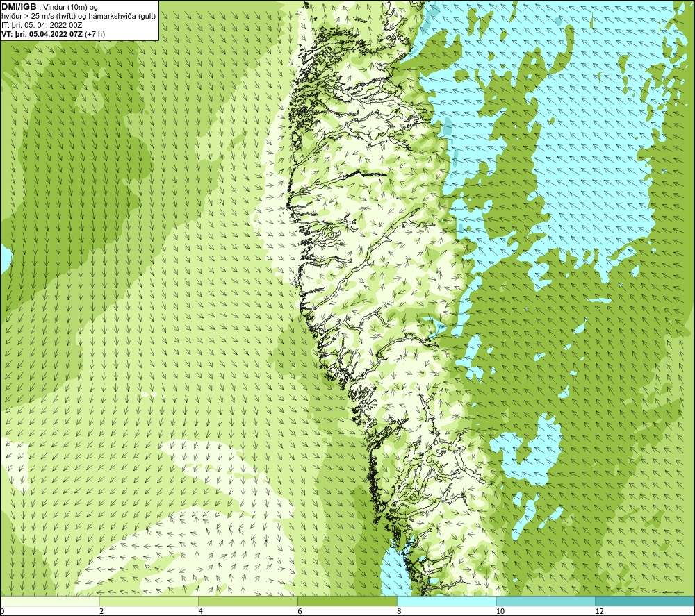The image size is (695, 616).
Task: Click the 'VT: þri. 05.04.2022 07Z' line
Action: tap(54, 33)
